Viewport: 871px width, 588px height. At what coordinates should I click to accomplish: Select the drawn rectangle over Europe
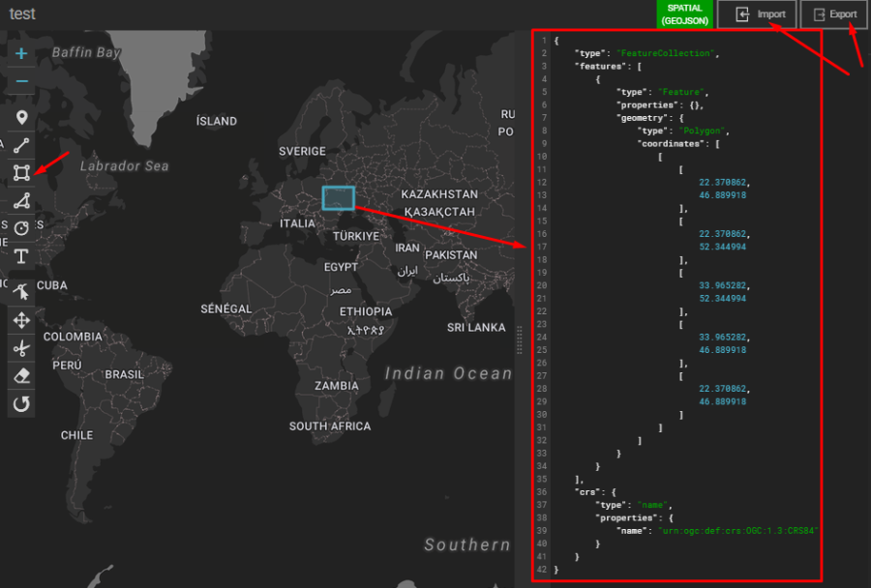click(338, 197)
